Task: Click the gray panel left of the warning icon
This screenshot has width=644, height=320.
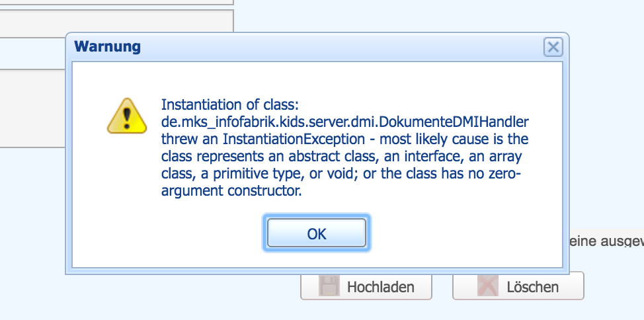Action: 33,109
